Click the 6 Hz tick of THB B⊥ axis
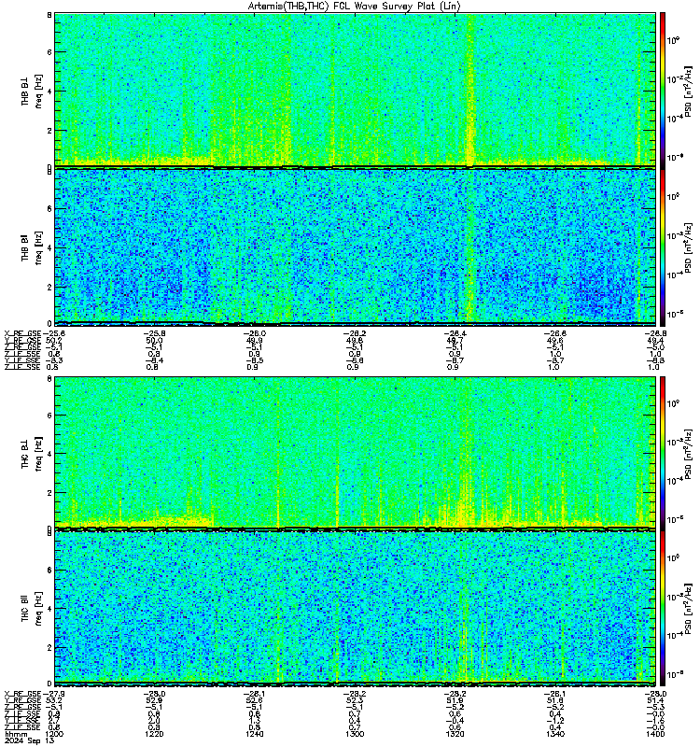 click(49, 52)
